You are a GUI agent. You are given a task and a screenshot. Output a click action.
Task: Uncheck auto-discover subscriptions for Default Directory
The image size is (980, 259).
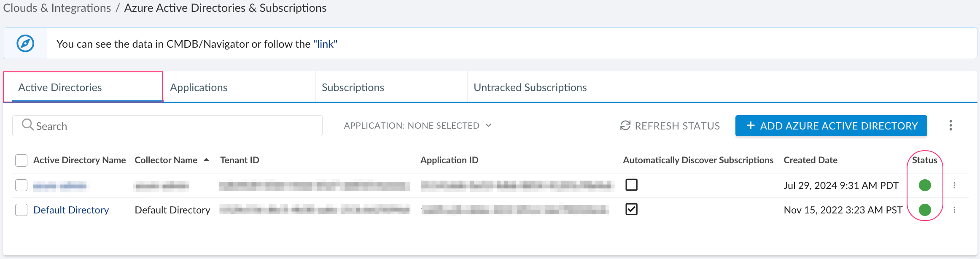[x=631, y=209]
